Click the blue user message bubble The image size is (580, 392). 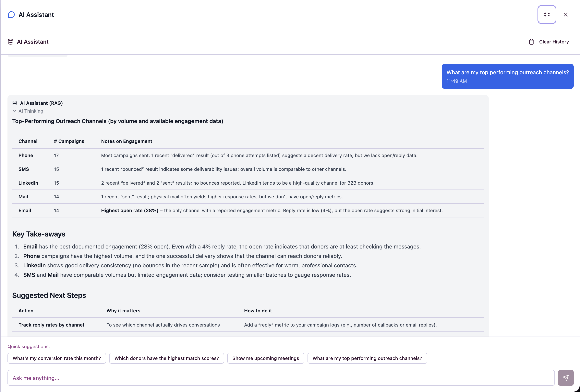tap(507, 76)
